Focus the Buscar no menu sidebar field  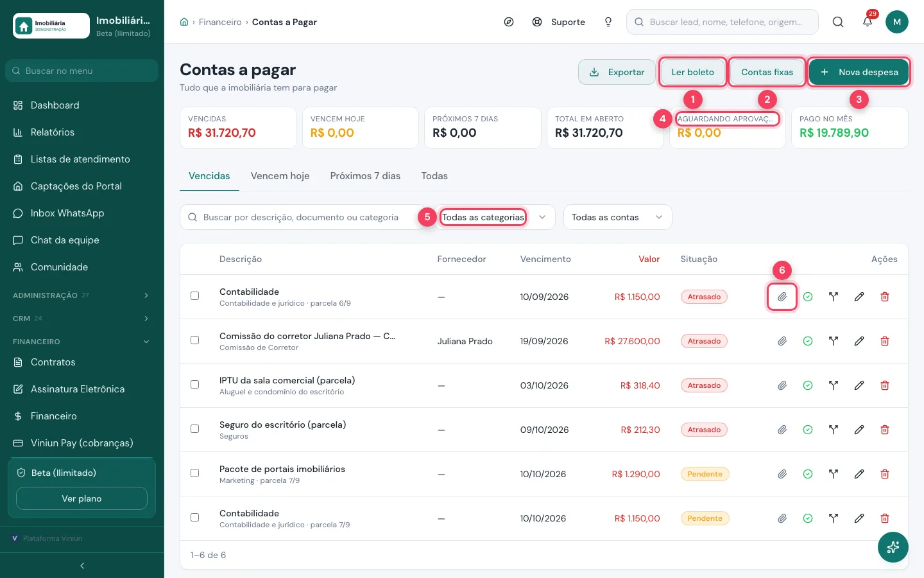(x=82, y=71)
